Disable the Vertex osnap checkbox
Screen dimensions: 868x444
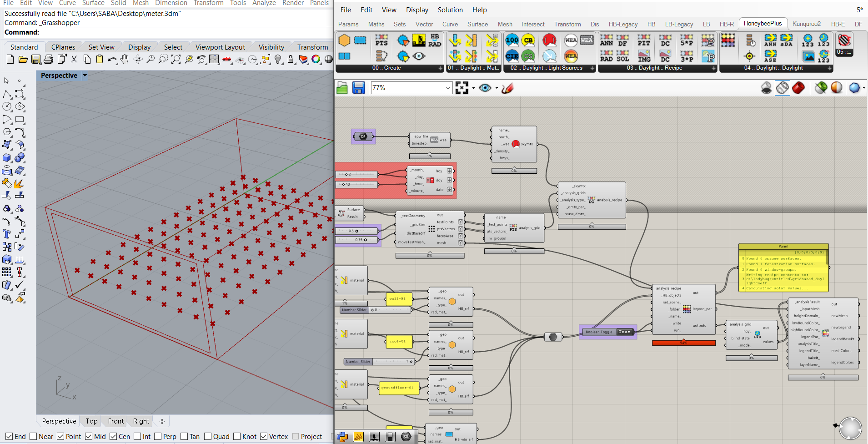[264, 436]
